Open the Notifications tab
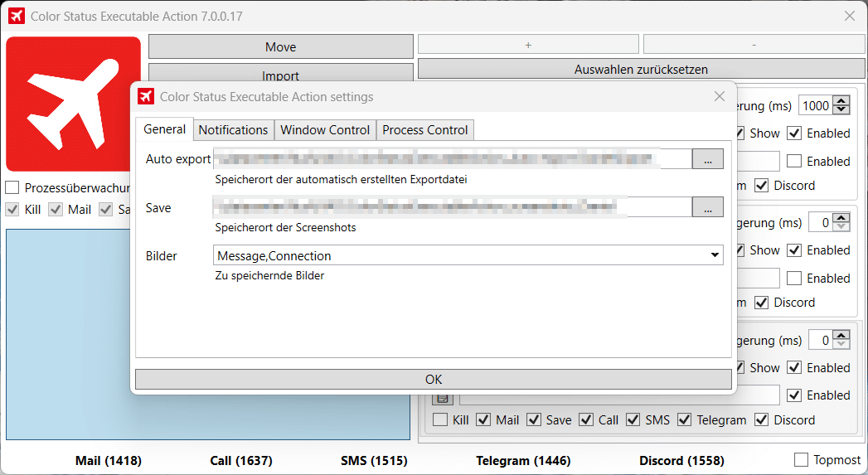Viewport: 868px width, 475px height. click(x=233, y=130)
